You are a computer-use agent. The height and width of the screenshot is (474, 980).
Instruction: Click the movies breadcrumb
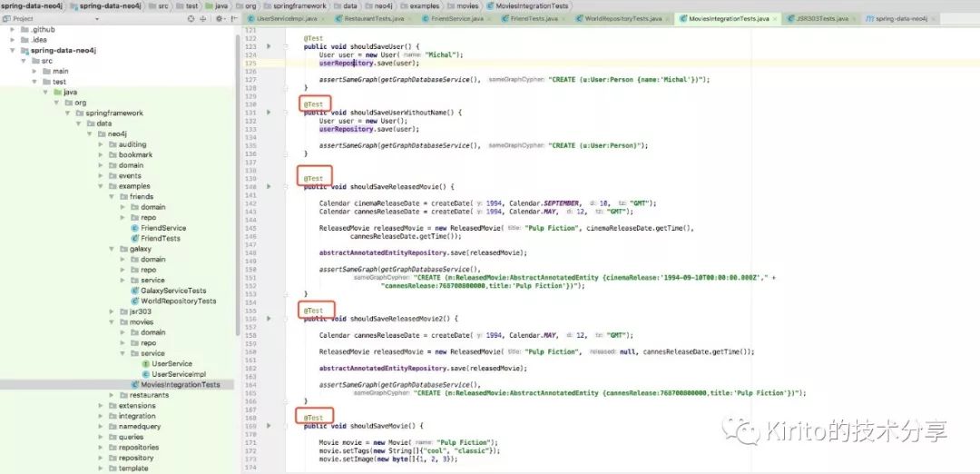point(463,5)
